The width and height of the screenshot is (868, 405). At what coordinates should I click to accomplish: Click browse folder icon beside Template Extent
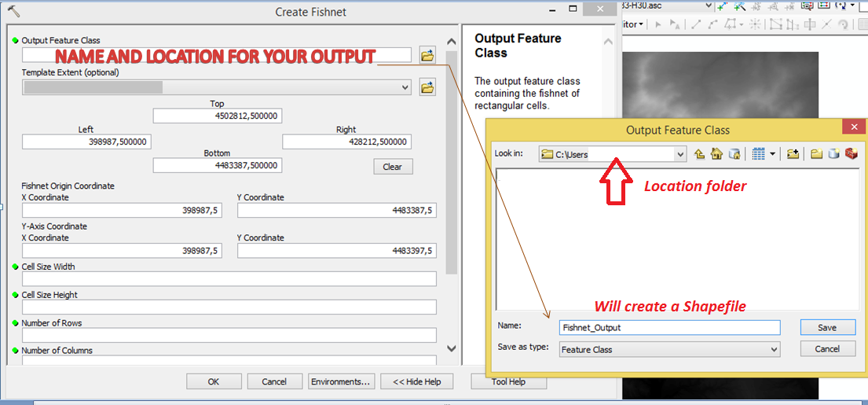(427, 87)
